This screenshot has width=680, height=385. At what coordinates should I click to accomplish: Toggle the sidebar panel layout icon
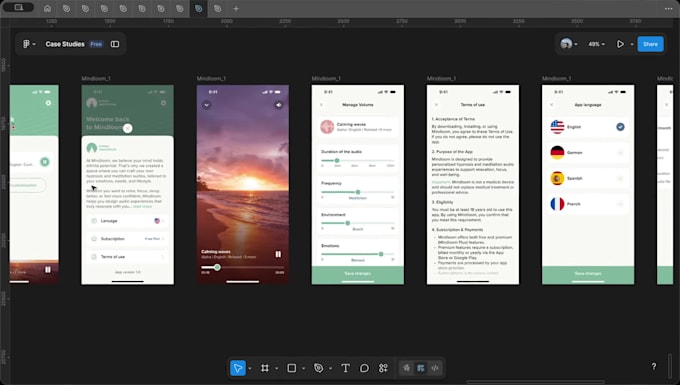[x=115, y=44]
